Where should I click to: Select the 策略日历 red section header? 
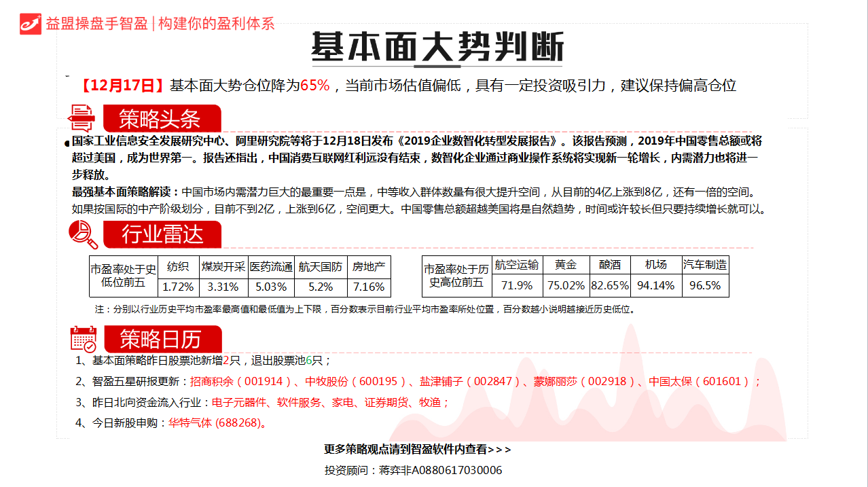(x=161, y=339)
